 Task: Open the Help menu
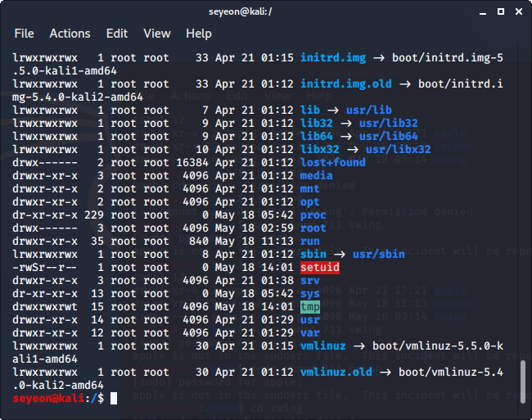pyautogui.click(x=199, y=34)
